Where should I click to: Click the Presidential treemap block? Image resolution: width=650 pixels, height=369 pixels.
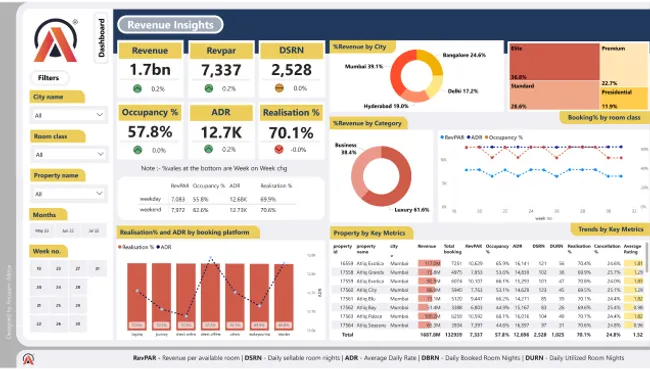pos(624,98)
